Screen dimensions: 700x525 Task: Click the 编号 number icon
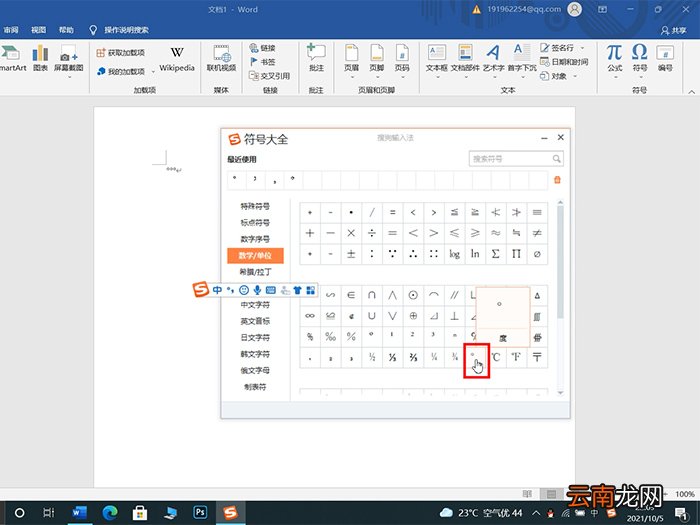click(x=665, y=58)
